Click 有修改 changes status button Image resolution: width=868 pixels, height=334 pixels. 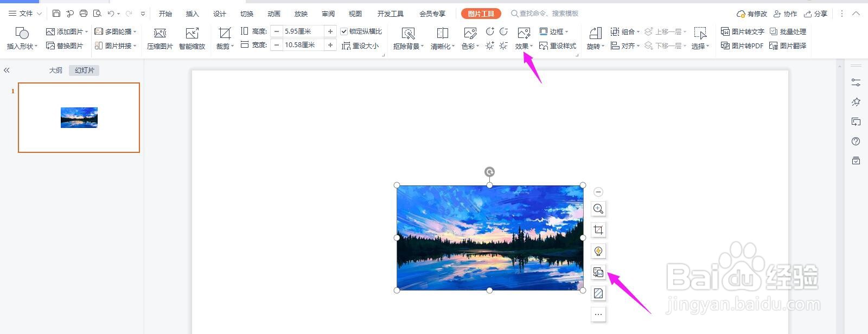752,14
